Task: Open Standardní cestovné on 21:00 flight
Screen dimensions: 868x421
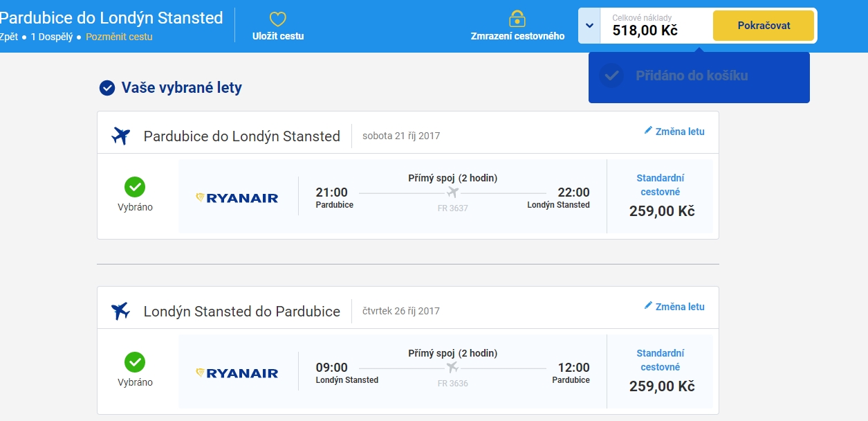Action: [661, 185]
